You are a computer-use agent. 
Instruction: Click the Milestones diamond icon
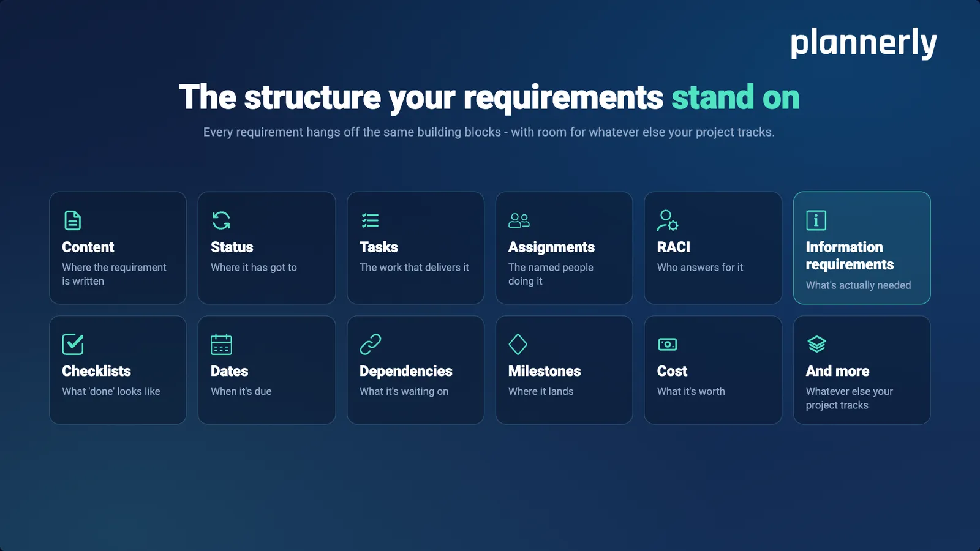tap(518, 344)
